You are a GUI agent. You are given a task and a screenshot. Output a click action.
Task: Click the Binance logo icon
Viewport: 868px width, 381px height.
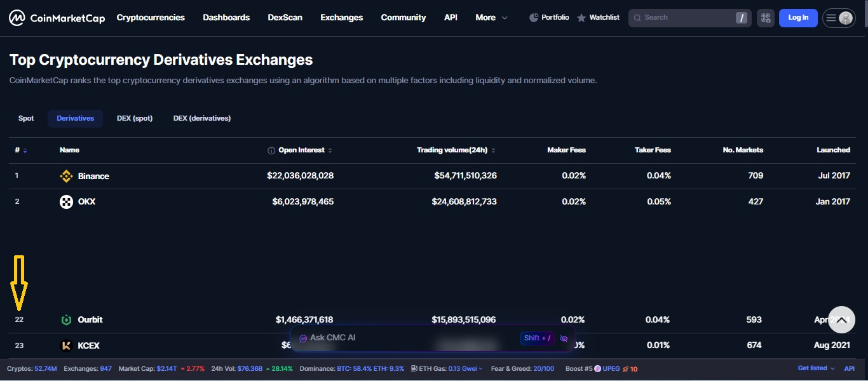[x=66, y=176]
